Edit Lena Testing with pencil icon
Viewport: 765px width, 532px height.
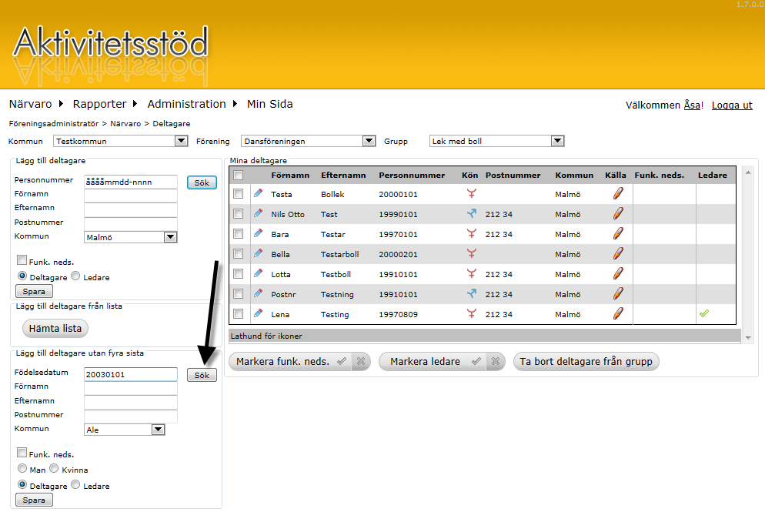tap(258, 313)
